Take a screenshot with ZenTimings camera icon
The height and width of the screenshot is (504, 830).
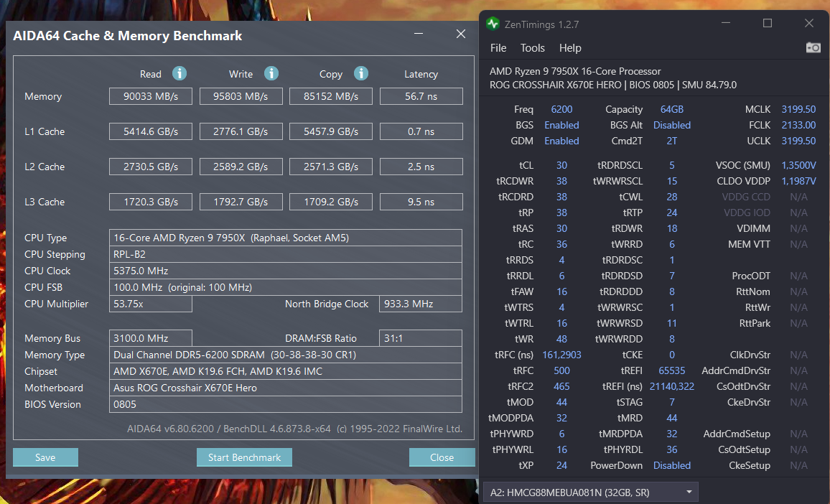click(x=813, y=47)
